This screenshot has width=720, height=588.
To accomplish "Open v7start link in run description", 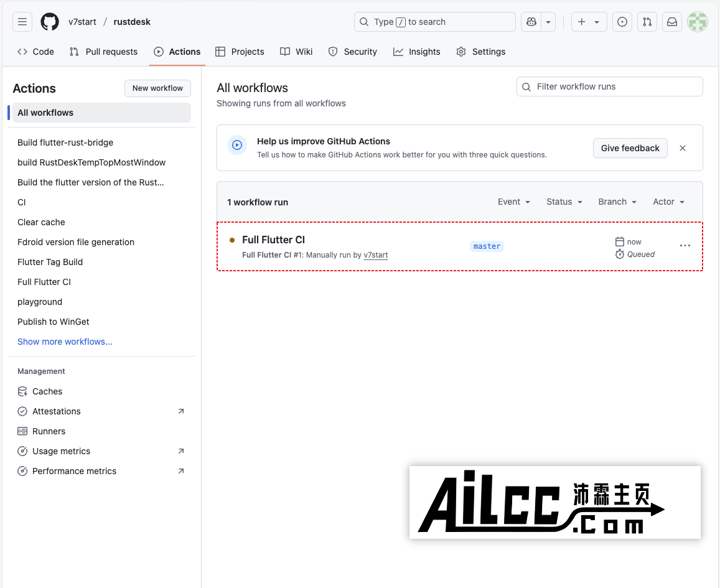I will [376, 254].
